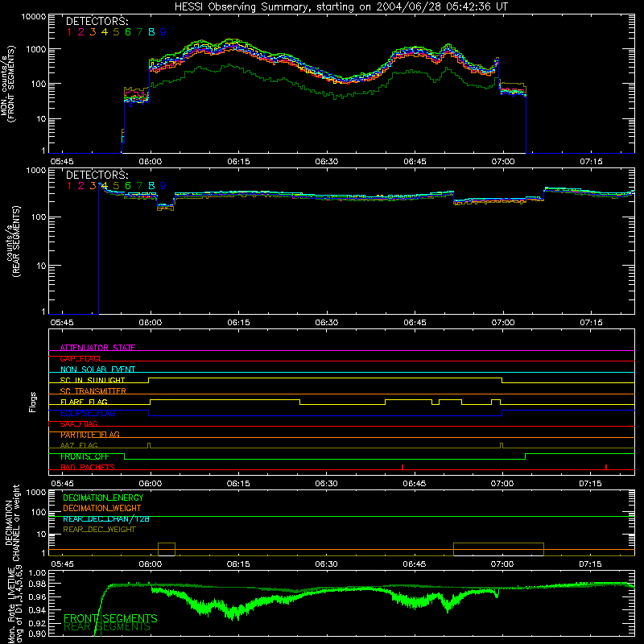
Task: Select red detector 1 in rear segments legend
Action: [x=69, y=186]
